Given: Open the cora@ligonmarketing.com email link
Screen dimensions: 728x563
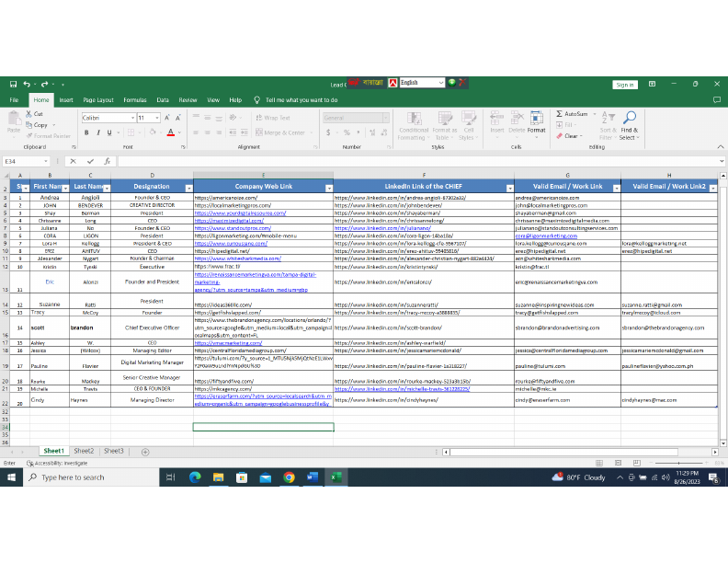Looking at the screenshot, I should click(546, 236).
